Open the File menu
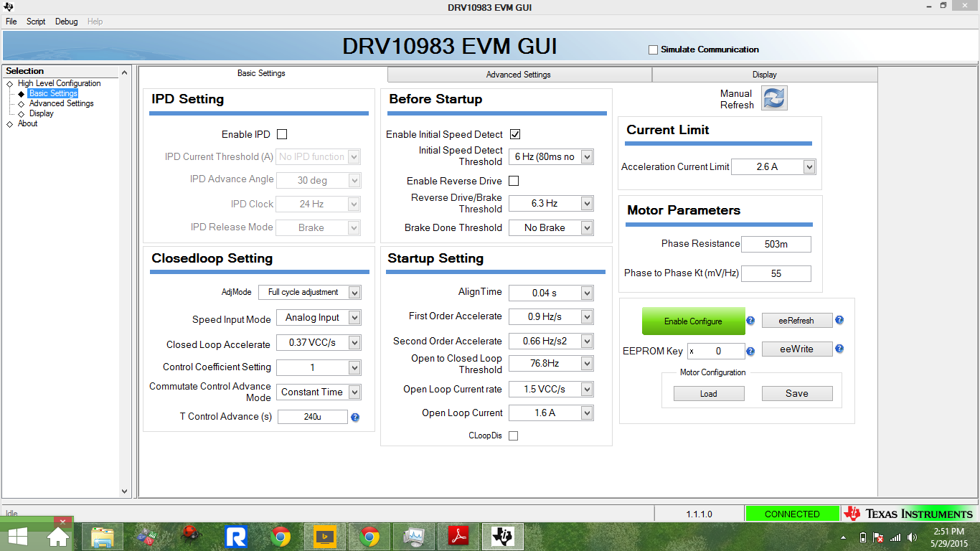Screen dimensions: 980x551 11,22
